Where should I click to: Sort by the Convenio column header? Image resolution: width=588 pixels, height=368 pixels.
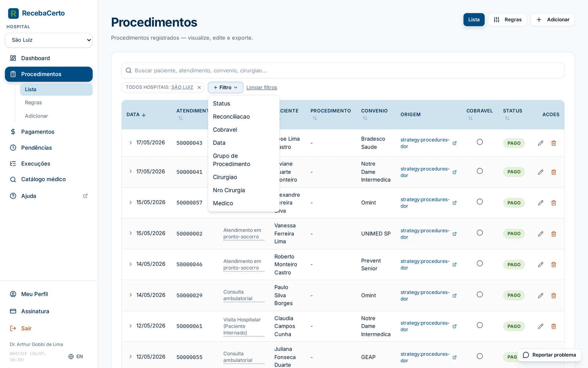374,114
